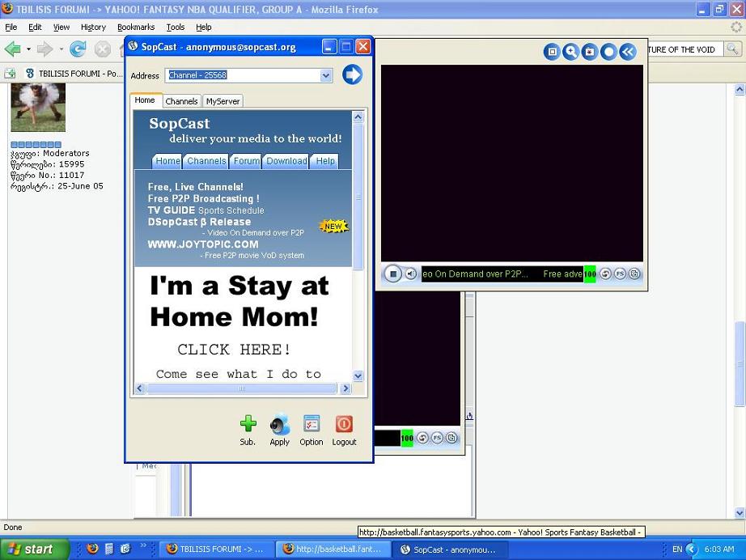
Task: Open Firefox Help menu
Action: [x=204, y=28]
